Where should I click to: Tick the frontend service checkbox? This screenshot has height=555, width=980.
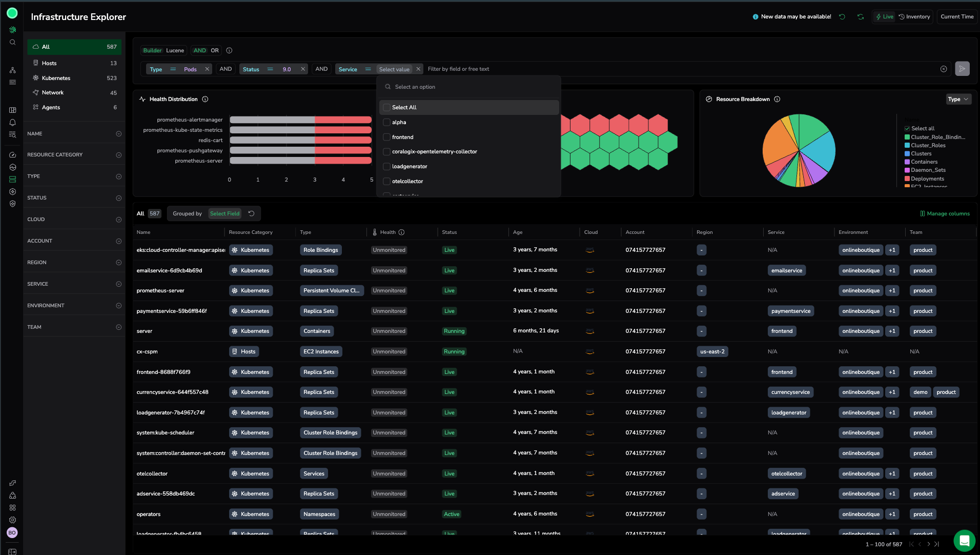[x=387, y=137]
